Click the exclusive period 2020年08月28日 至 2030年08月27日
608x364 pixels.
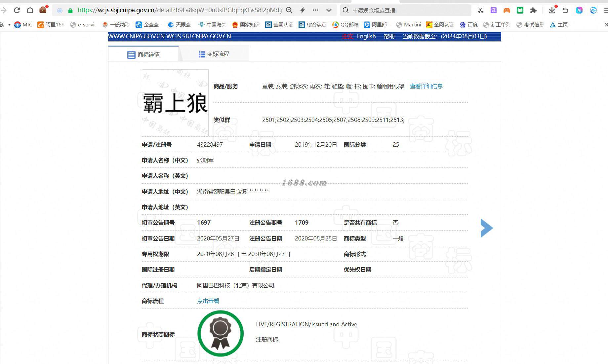(x=244, y=254)
